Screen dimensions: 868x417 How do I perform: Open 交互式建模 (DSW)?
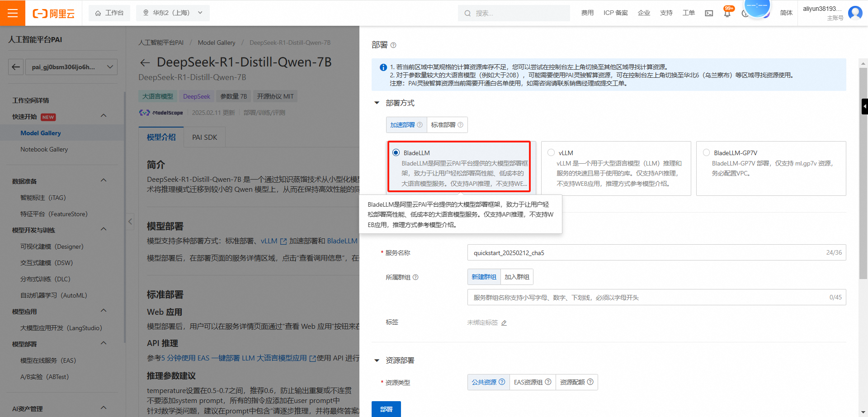click(x=47, y=263)
